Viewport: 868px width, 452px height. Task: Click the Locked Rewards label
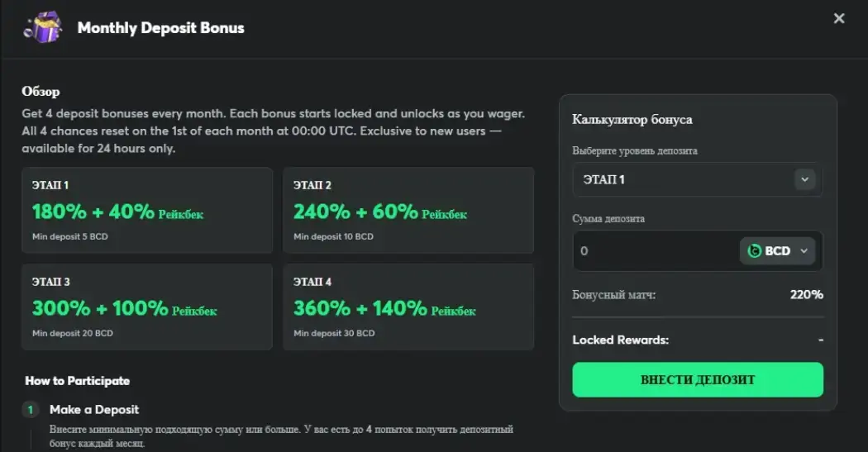620,340
